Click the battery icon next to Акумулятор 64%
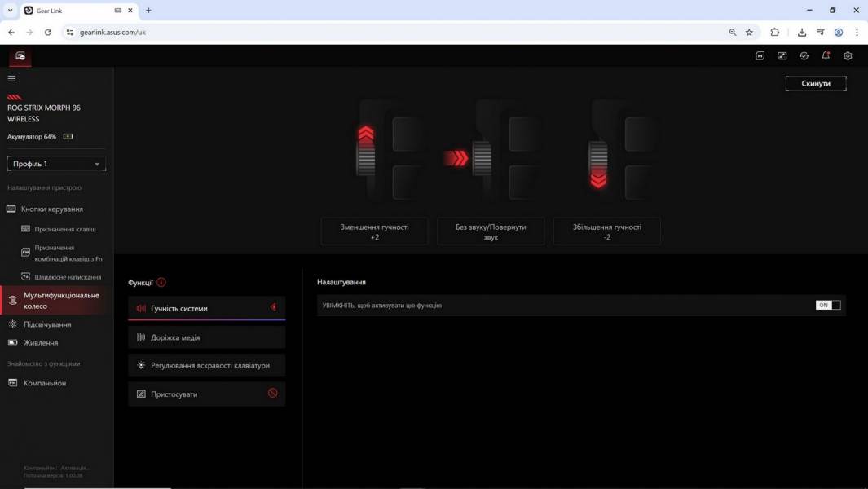Screen dimensions: 868x489 [x=68, y=137]
